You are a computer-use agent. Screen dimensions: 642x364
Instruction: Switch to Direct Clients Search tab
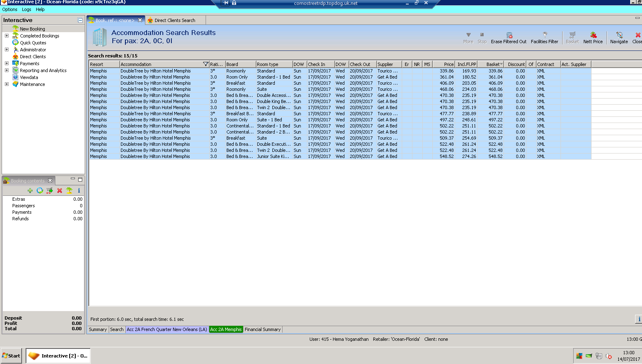coord(175,20)
